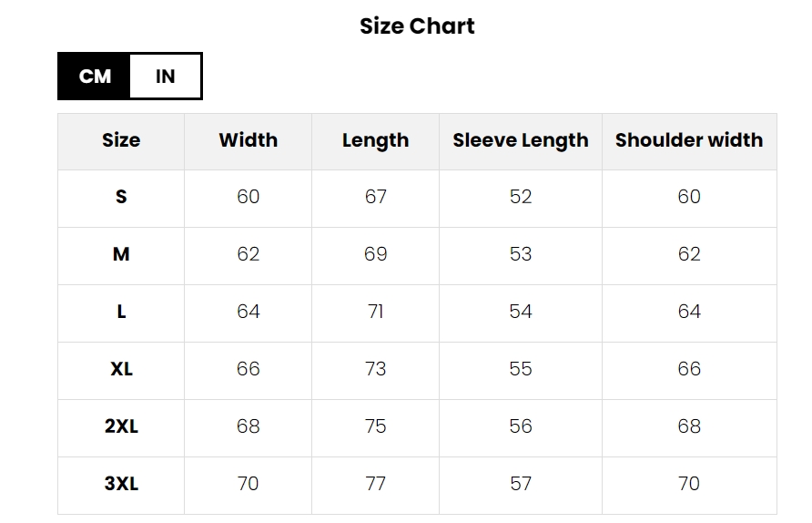Click the Shoulder width column header
812x523 pixels.
[688, 140]
